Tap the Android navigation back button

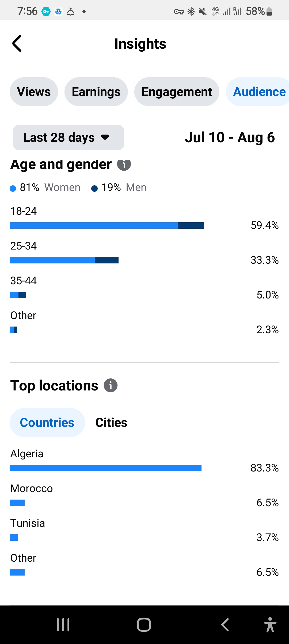pyautogui.click(x=225, y=625)
